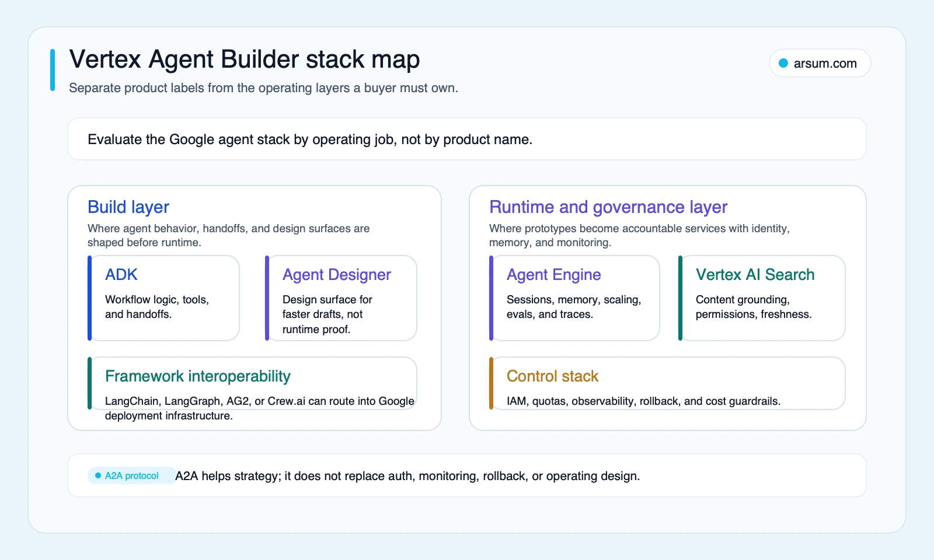Click subtitle 'Separate product labels from the operating layers'
This screenshot has height=560, width=934.
pos(263,88)
